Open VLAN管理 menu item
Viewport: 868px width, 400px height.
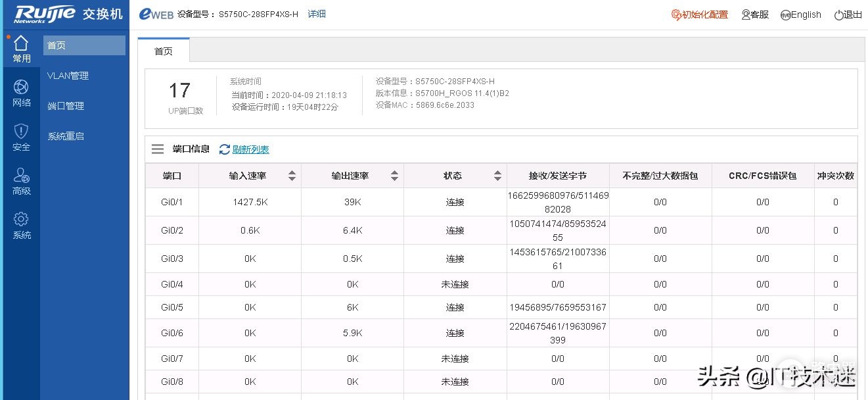tap(68, 76)
